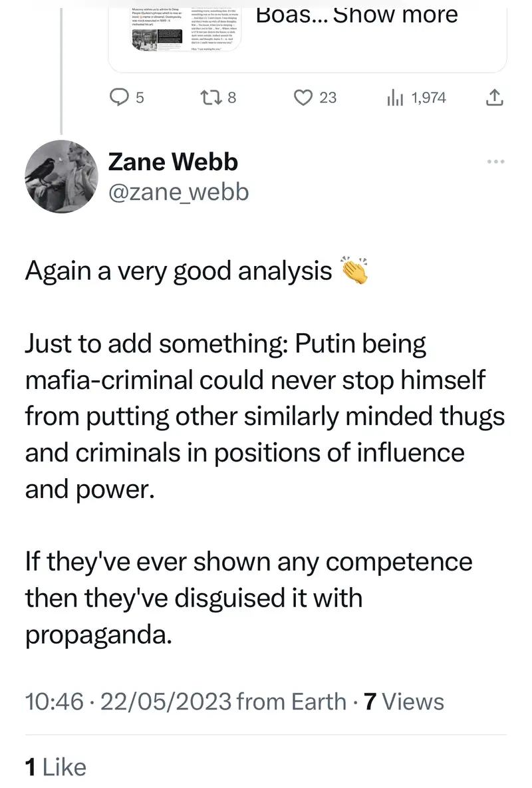532x788 pixels.
Task: Open the Zane Webb display name
Action: pyautogui.click(x=172, y=162)
